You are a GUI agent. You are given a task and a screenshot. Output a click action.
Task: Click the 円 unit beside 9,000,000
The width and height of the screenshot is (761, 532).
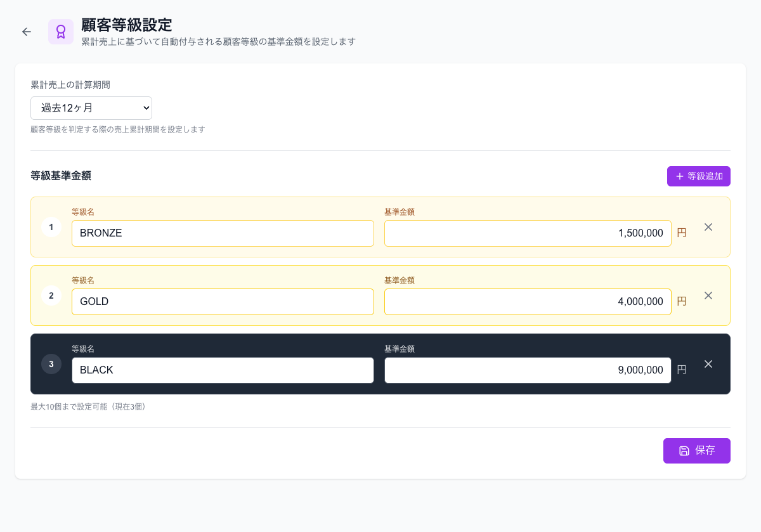click(682, 370)
